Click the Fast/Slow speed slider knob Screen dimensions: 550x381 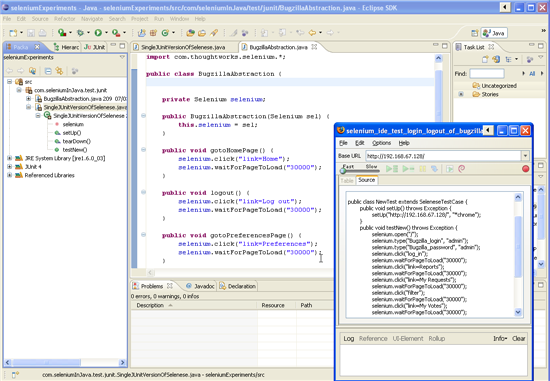click(343, 171)
